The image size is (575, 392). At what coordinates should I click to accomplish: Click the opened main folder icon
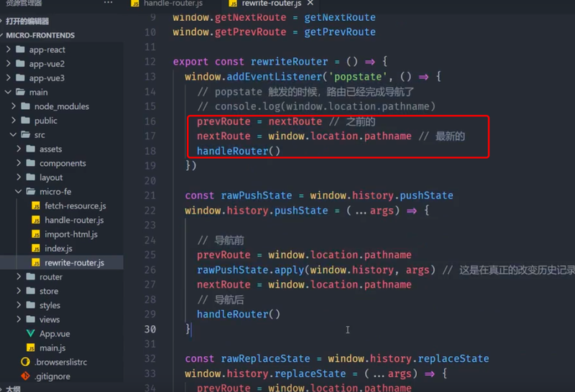[x=21, y=92]
